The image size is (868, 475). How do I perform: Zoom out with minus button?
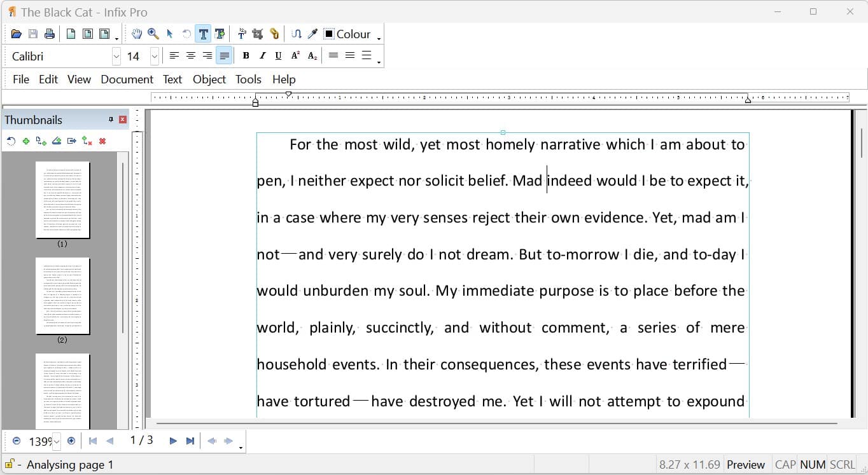tap(17, 441)
